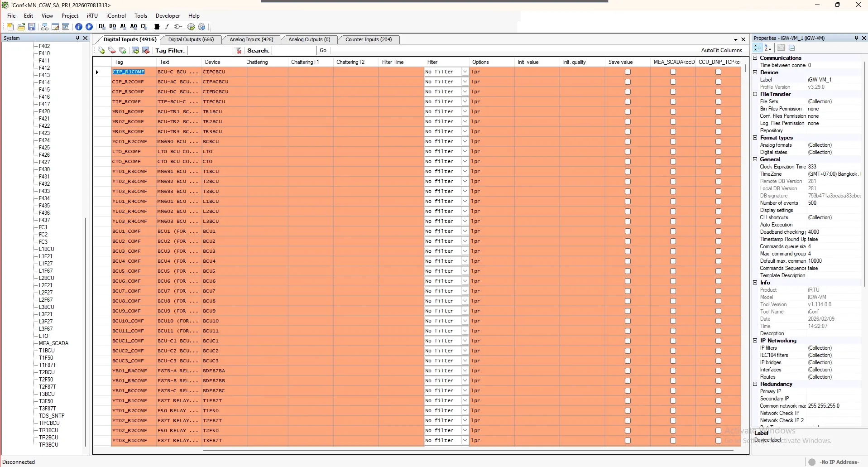868x467 pixels.
Task: Add a new tag with green plus
Action: coord(101,50)
